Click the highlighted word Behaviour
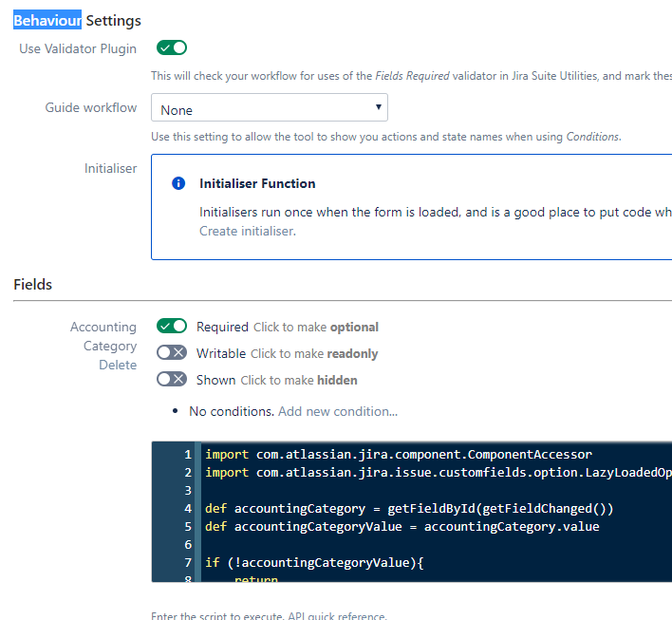Screen dimensions: 672x620 pos(47,20)
